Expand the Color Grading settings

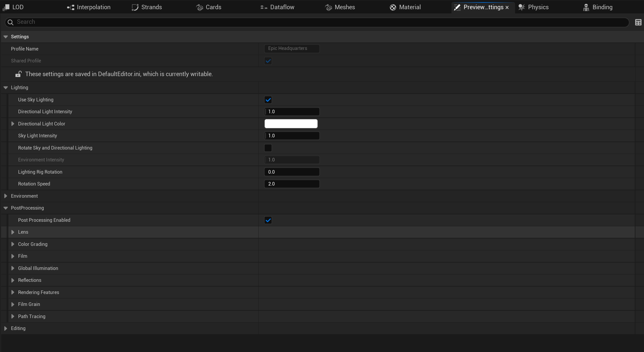[x=13, y=244]
